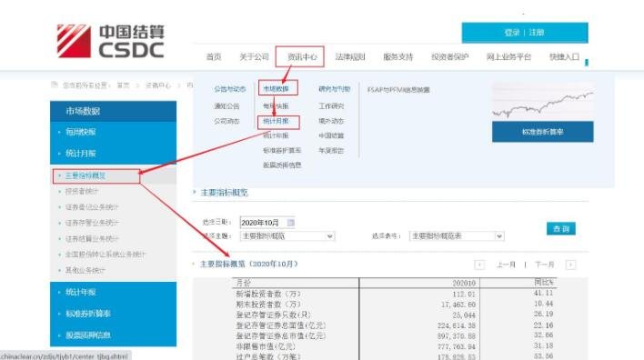
Task: Open the 网上业务平台 navigation menu
Action: 508,56
